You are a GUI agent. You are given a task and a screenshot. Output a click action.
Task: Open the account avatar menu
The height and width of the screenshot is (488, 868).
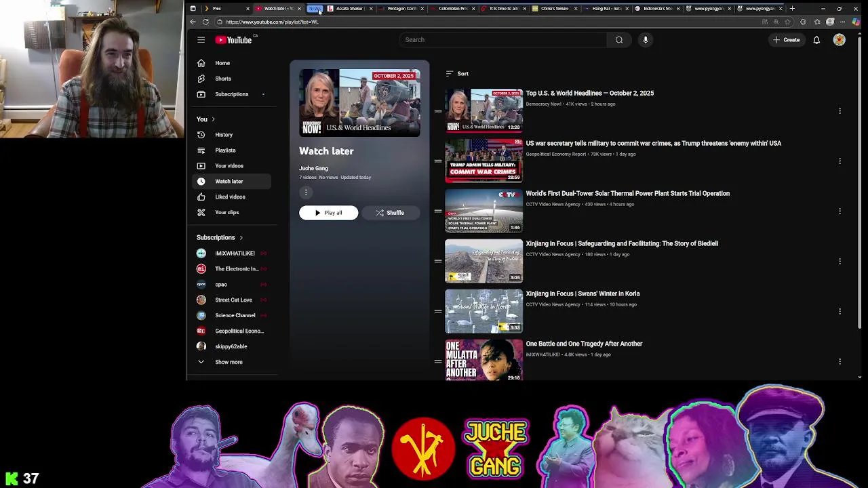pos(840,40)
